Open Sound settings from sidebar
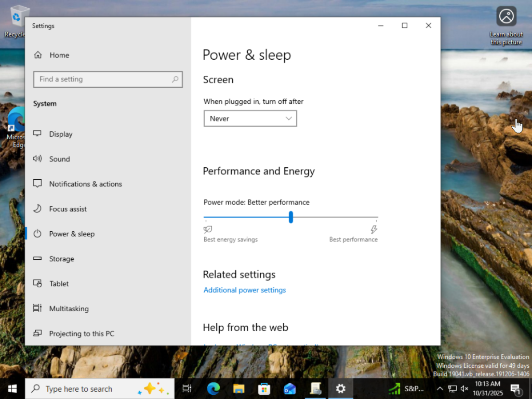The image size is (532, 399). pyautogui.click(x=59, y=159)
